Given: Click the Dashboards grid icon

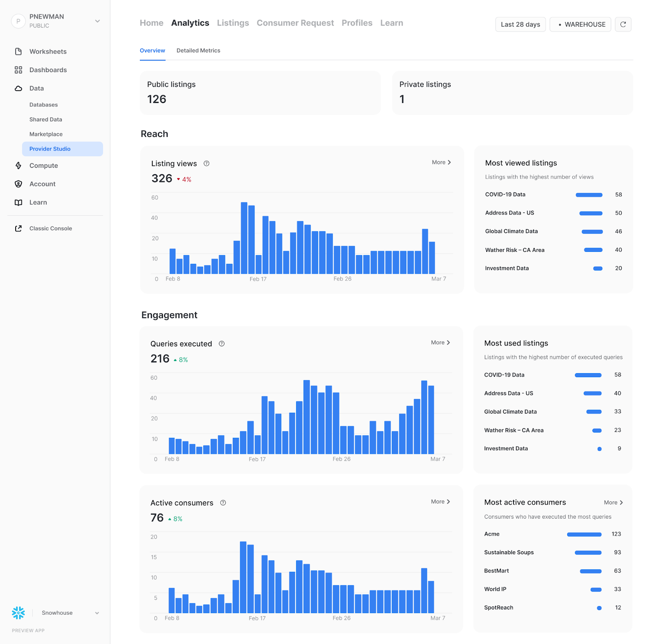Looking at the screenshot, I should [x=18, y=70].
